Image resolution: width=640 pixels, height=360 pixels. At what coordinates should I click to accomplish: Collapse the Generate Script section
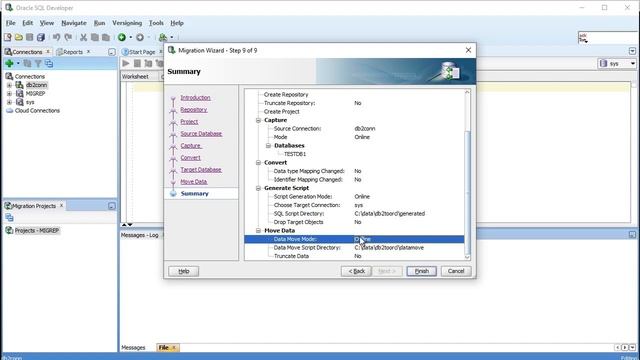point(258,188)
